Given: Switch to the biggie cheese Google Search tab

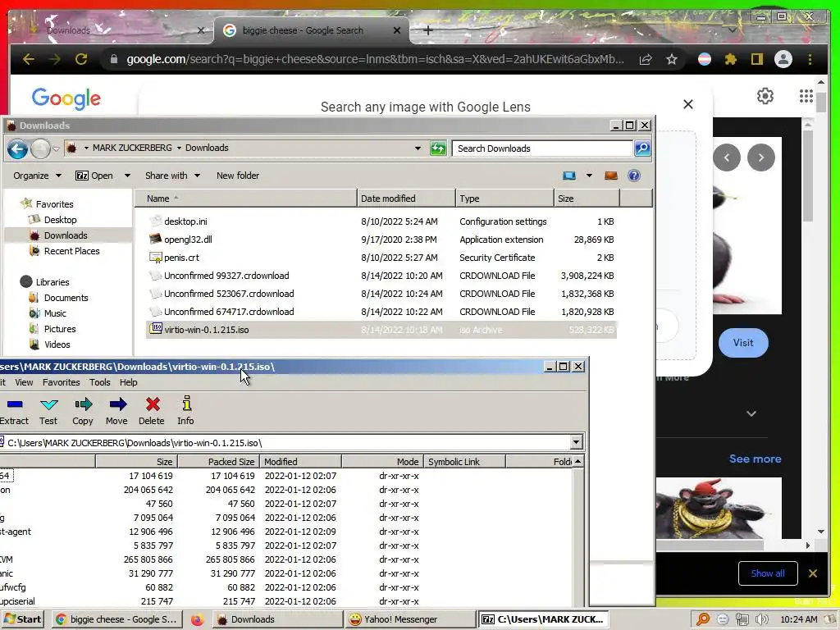Looking at the screenshot, I should (x=311, y=30).
